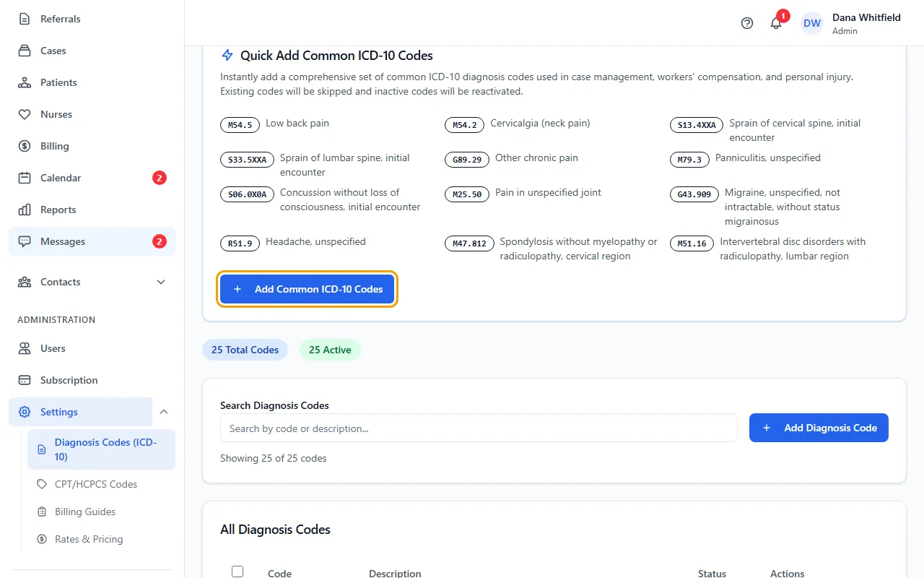Click the S13.4XXA code chip

pyautogui.click(x=697, y=125)
